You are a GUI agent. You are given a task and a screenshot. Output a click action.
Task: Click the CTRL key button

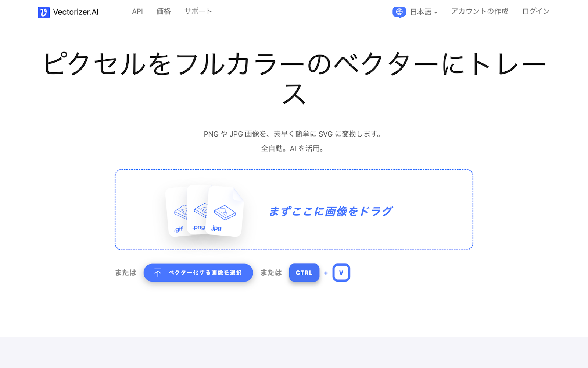pyautogui.click(x=304, y=273)
